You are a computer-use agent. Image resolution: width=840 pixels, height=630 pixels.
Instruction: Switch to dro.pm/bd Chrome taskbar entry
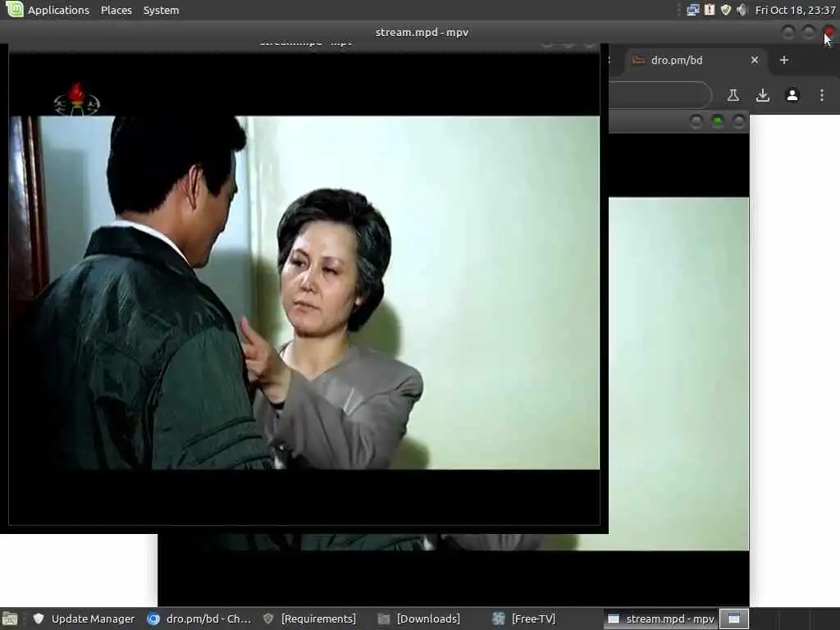(199, 619)
